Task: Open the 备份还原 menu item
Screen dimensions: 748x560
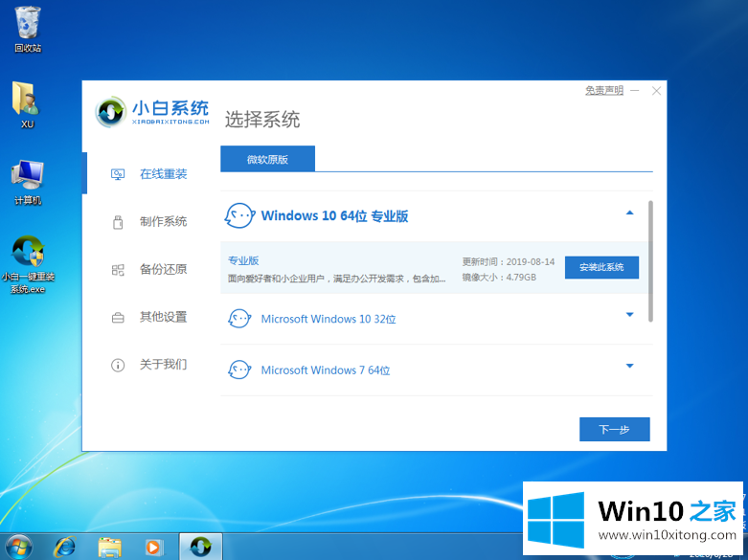Action: coord(164,269)
